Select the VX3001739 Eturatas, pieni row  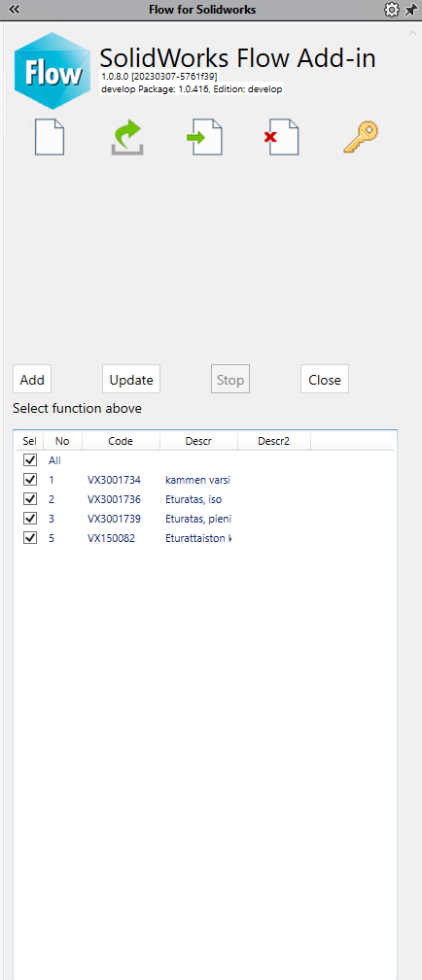click(x=205, y=518)
